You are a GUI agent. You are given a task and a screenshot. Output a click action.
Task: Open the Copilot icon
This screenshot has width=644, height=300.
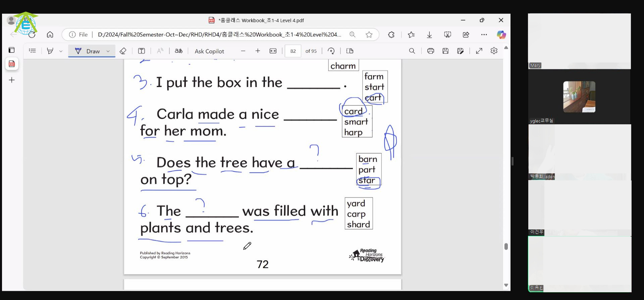click(501, 35)
